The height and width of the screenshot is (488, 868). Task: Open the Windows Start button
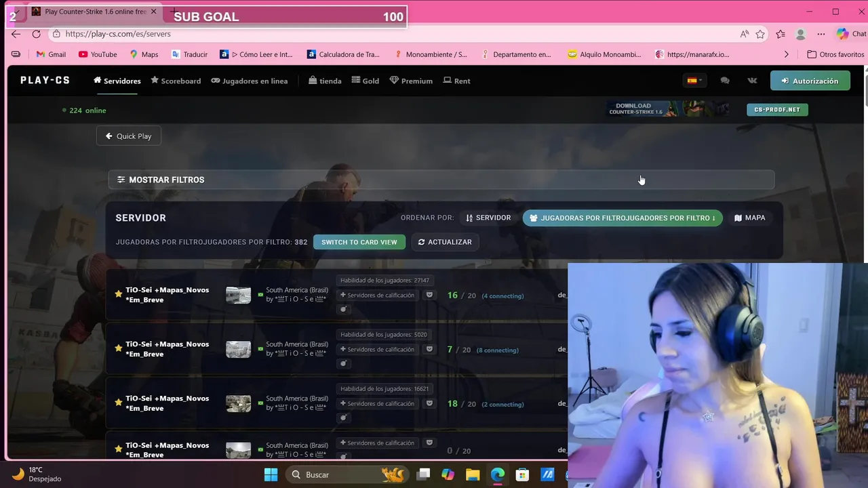tap(271, 474)
